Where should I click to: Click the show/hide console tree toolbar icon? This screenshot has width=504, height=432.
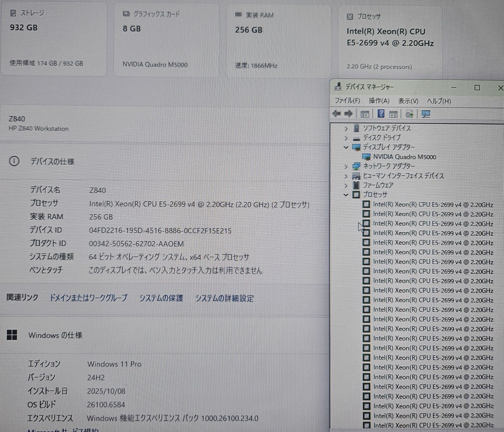tap(364, 114)
